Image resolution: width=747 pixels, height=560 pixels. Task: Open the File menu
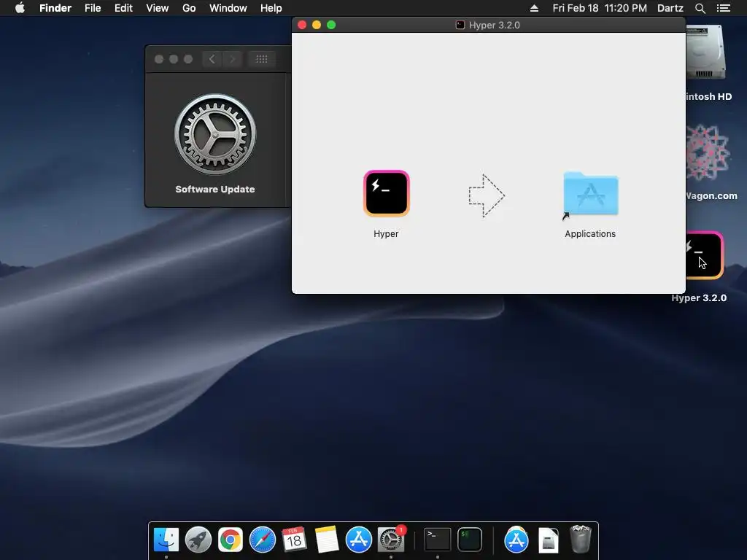pos(93,8)
